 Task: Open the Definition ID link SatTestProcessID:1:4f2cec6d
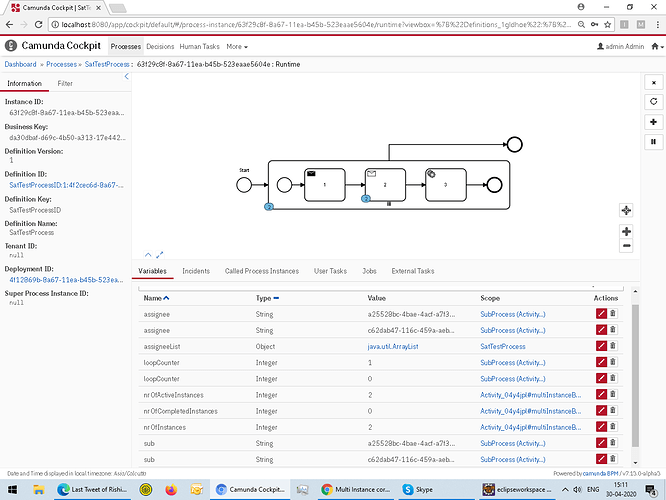(66, 185)
